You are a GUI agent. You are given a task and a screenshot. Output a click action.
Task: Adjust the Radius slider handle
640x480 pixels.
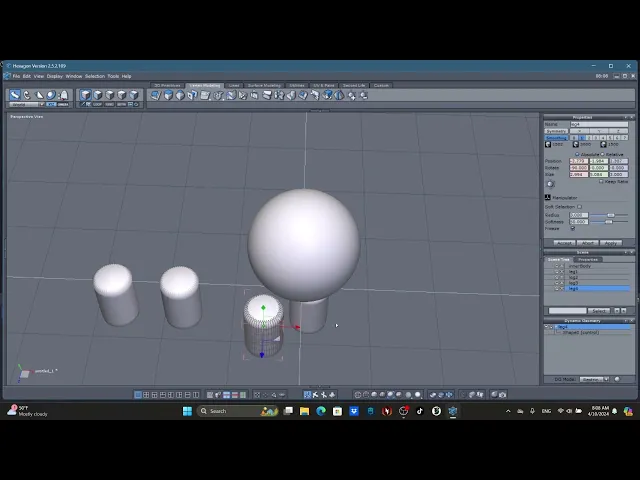pyautogui.click(x=611, y=215)
